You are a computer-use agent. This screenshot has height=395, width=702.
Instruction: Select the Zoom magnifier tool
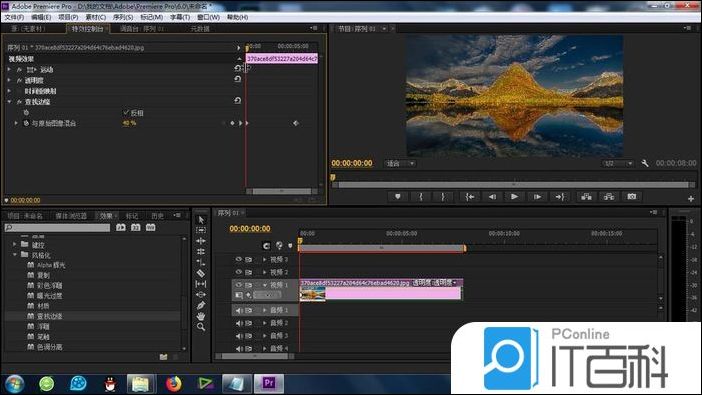click(x=201, y=327)
